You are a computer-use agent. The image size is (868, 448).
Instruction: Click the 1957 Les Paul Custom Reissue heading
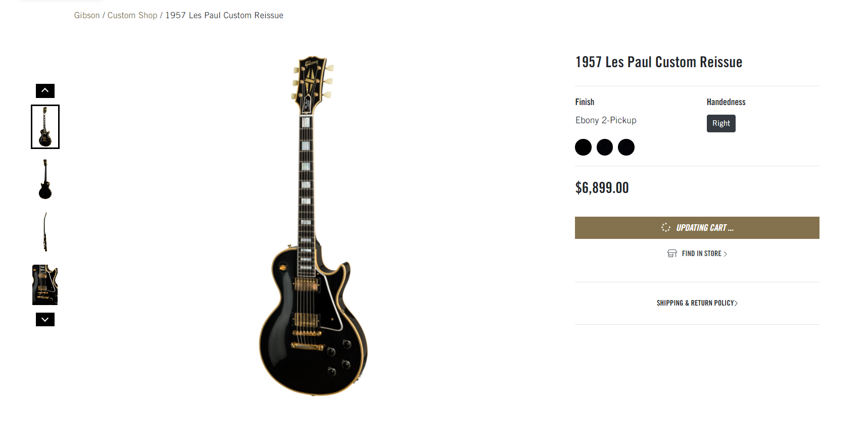click(x=659, y=62)
